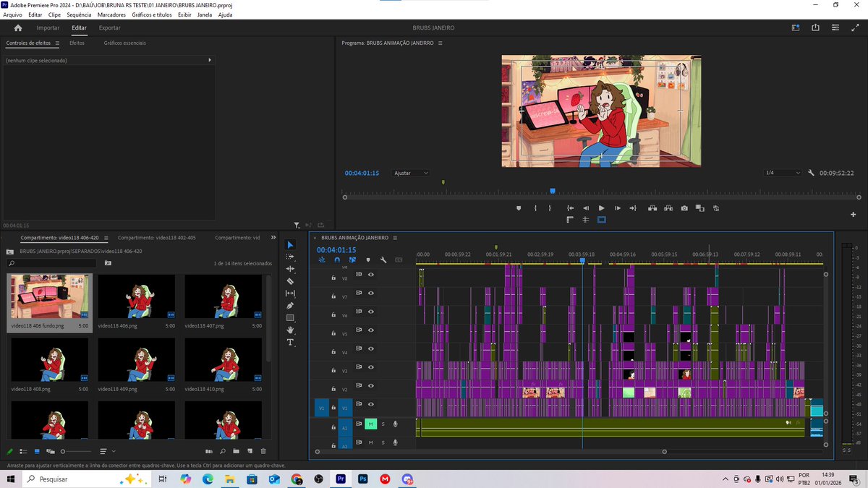868x488 pixels.
Task: Open timeline display settings wrench
Action: pyautogui.click(x=383, y=260)
